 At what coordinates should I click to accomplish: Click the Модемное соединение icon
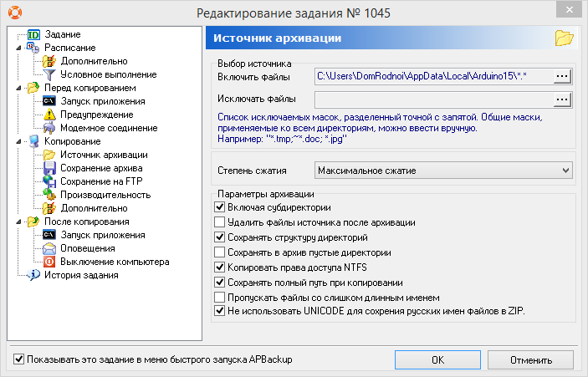point(49,128)
